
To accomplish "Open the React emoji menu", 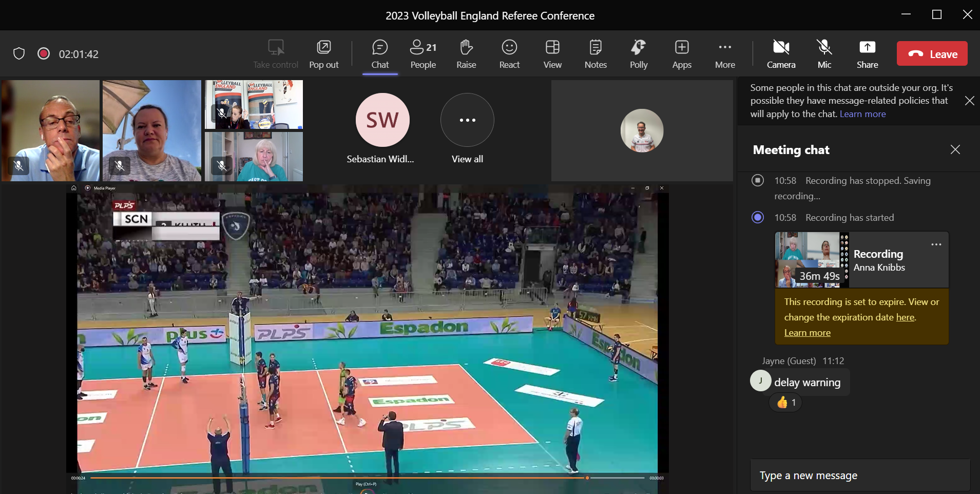I will coord(509,54).
